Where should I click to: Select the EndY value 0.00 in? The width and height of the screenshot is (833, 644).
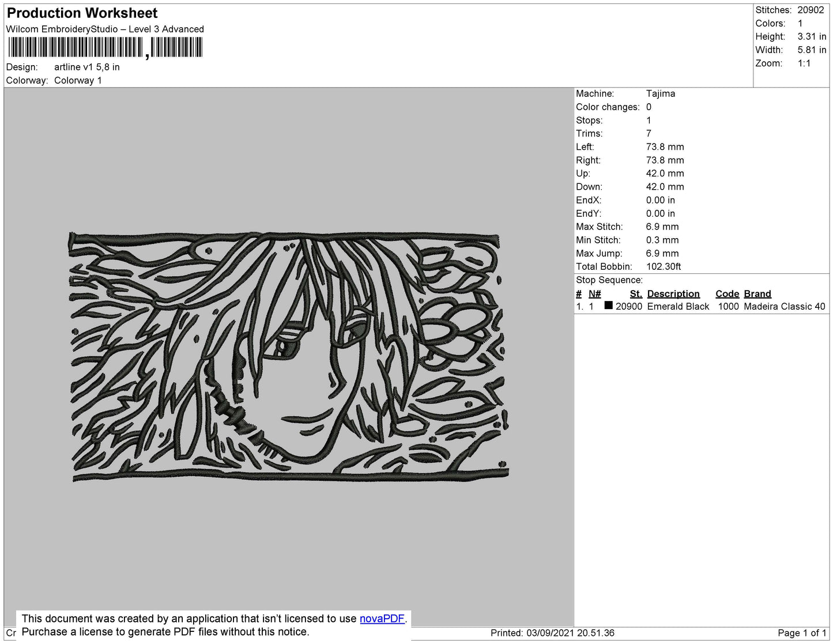coord(661,213)
